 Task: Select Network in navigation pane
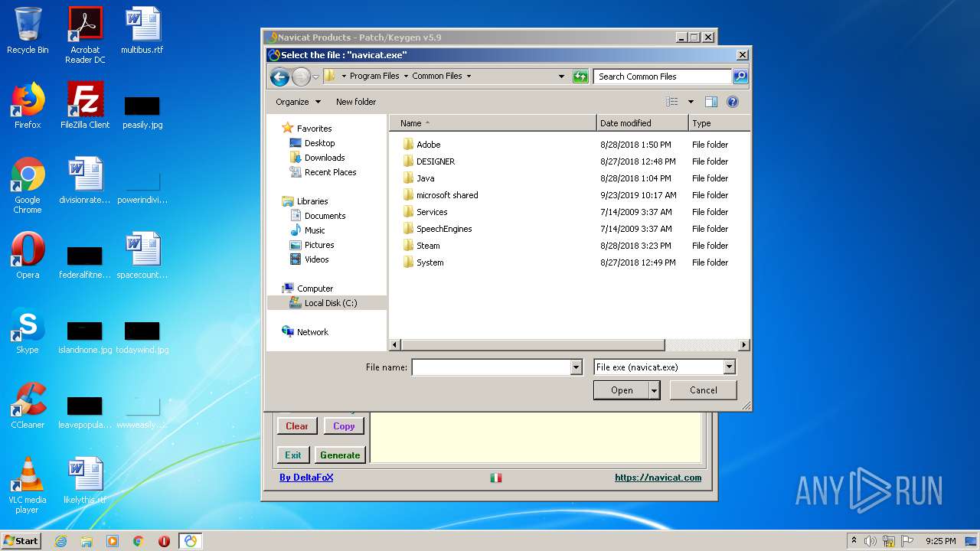click(312, 332)
